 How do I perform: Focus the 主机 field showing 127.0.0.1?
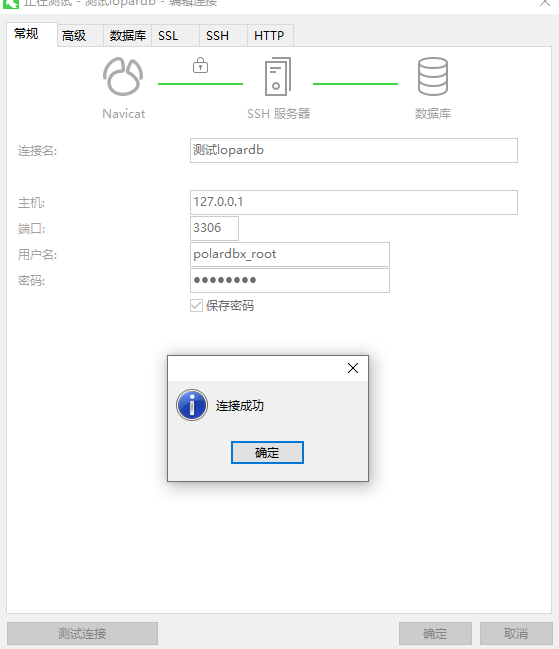(x=354, y=202)
